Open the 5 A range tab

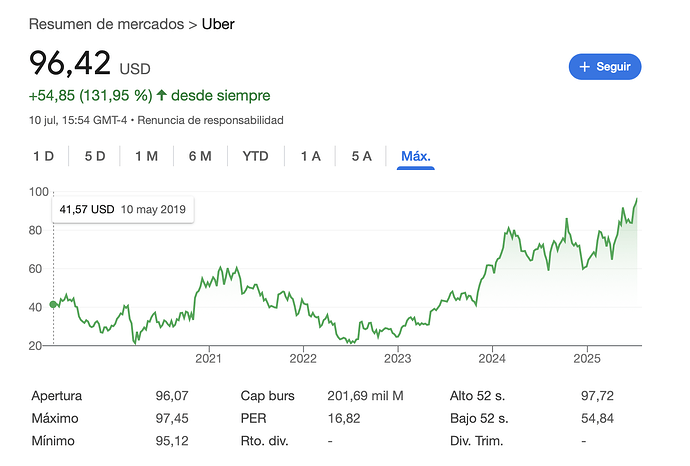[x=361, y=156]
